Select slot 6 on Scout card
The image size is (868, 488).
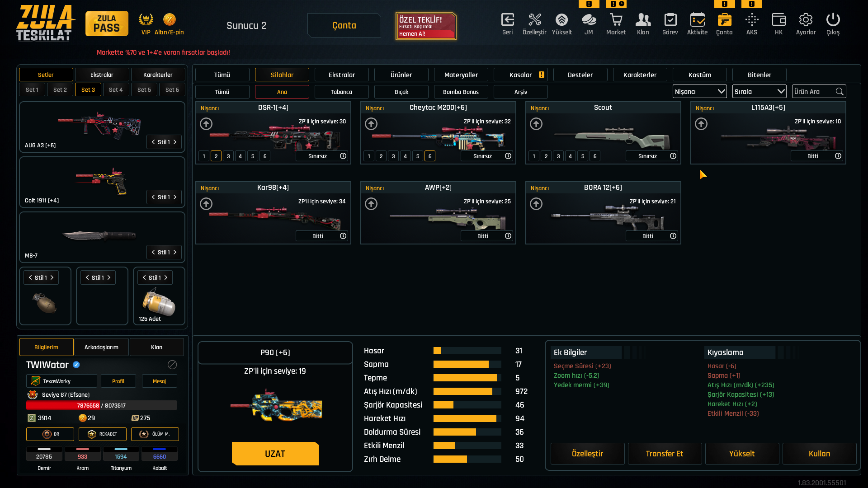(595, 156)
